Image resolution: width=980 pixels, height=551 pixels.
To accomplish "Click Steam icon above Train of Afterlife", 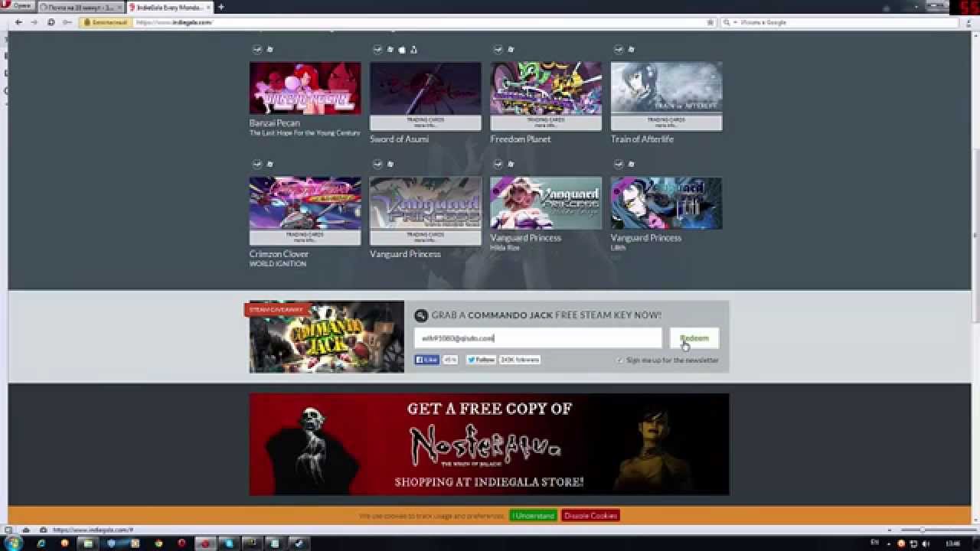I will pyautogui.click(x=619, y=49).
